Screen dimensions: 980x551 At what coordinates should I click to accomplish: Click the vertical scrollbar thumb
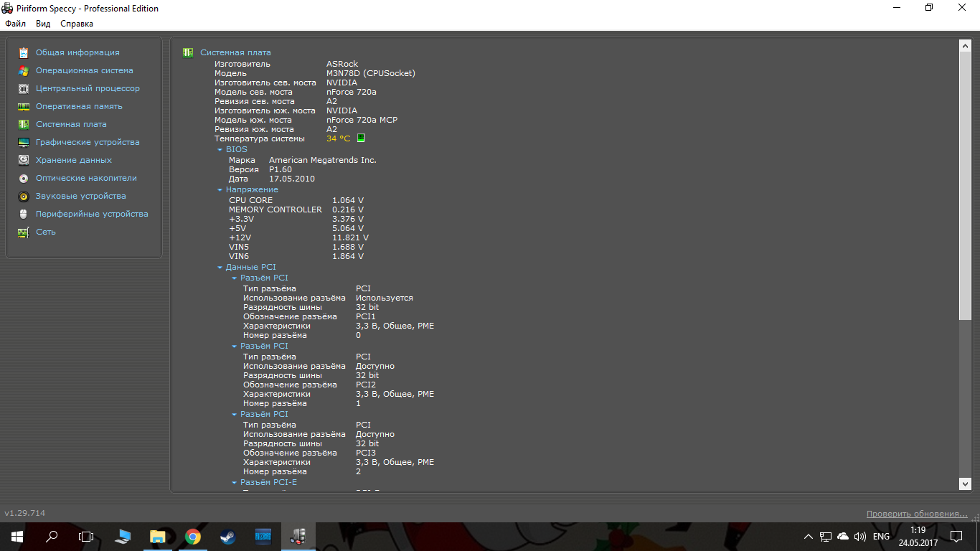[x=965, y=186]
